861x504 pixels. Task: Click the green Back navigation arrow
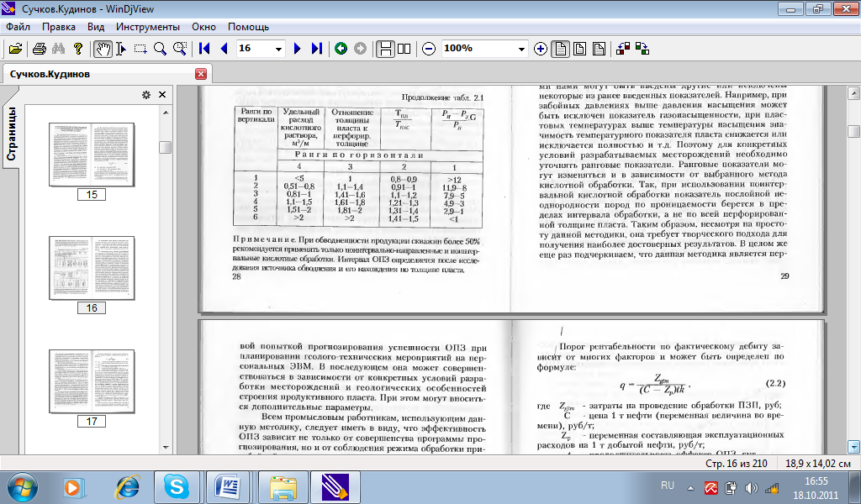(341, 49)
